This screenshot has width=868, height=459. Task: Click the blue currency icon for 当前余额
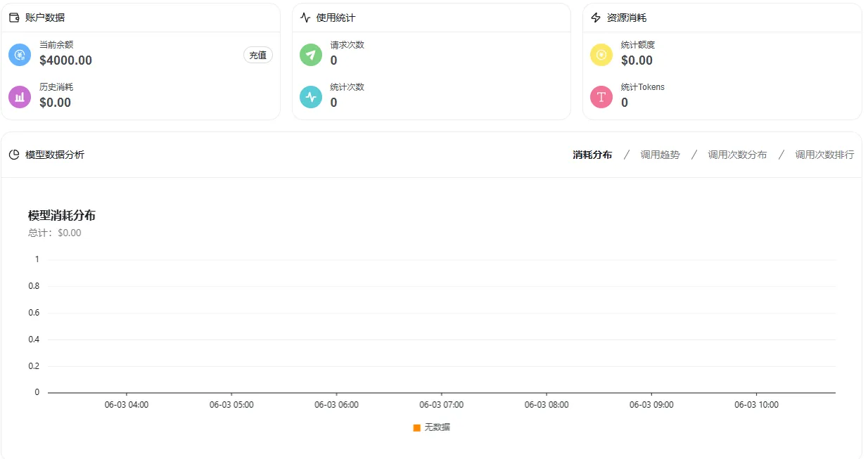click(20, 55)
